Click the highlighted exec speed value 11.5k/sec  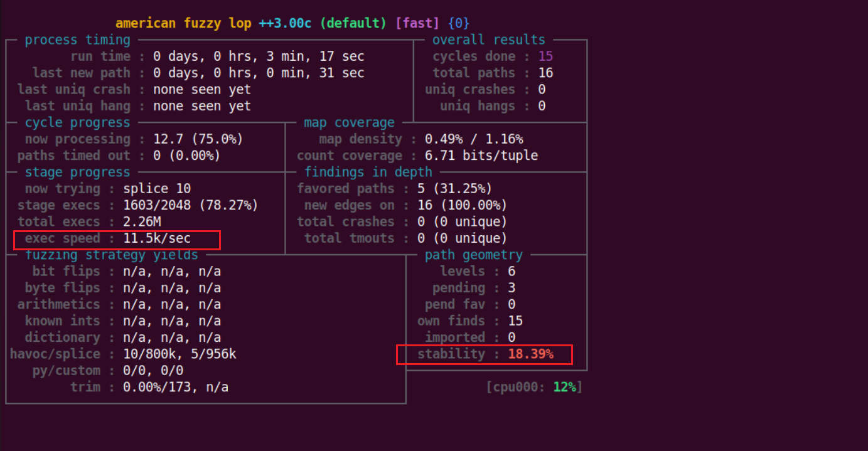[x=157, y=238]
